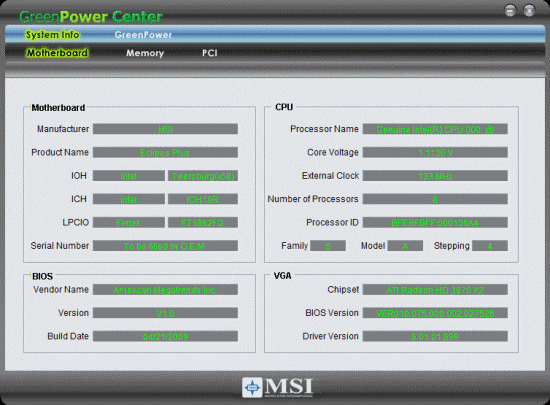Viewport: 550px width, 405px height.
Task: Click the ICH10R chipset field
Action: click(x=203, y=199)
